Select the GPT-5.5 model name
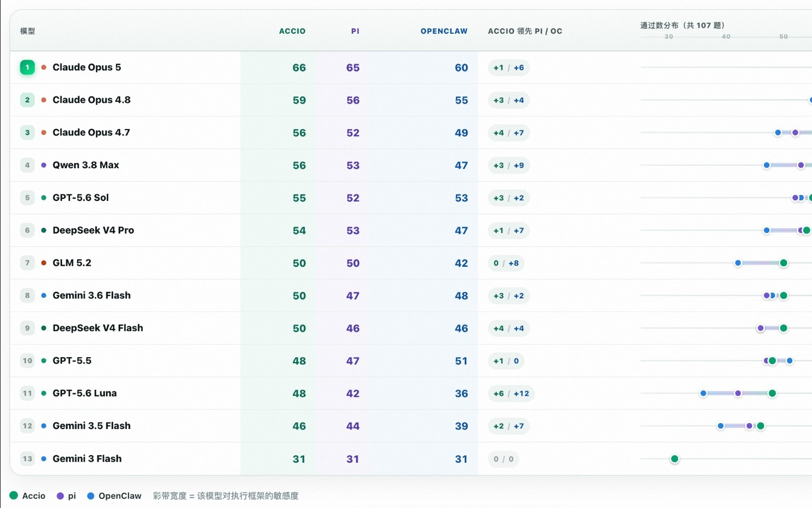The width and height of the screenshot is (812, 508). (72, 361)
